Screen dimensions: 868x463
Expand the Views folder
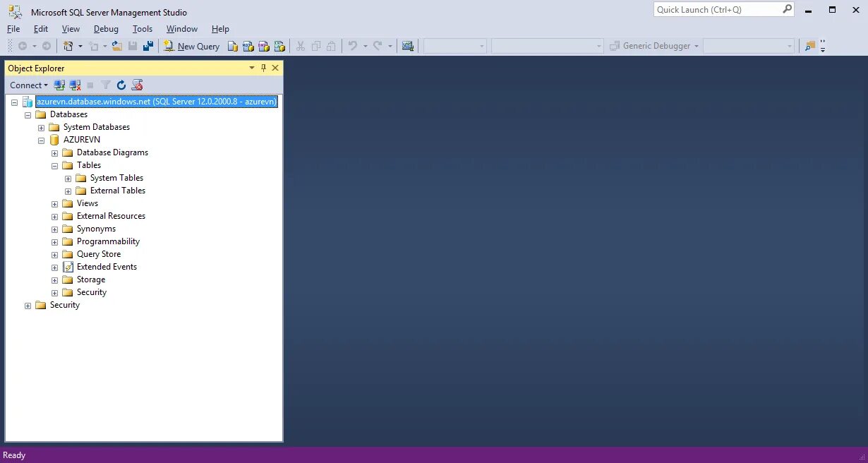coord(54,204)
